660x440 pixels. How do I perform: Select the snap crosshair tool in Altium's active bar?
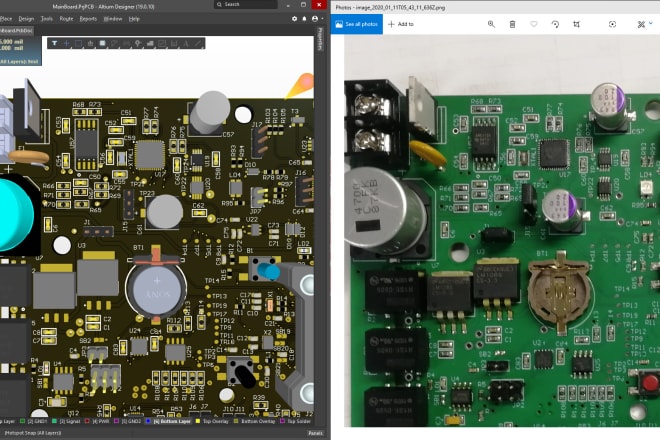(66, 43)
